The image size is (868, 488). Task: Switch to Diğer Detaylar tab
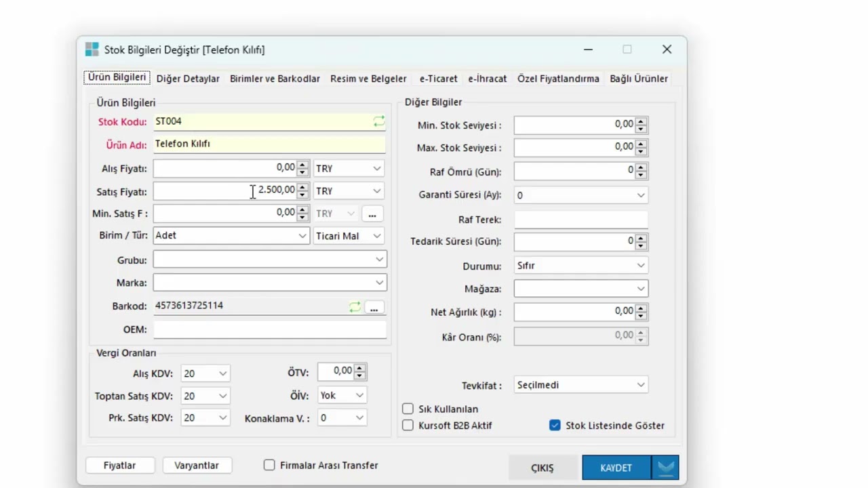188,79
